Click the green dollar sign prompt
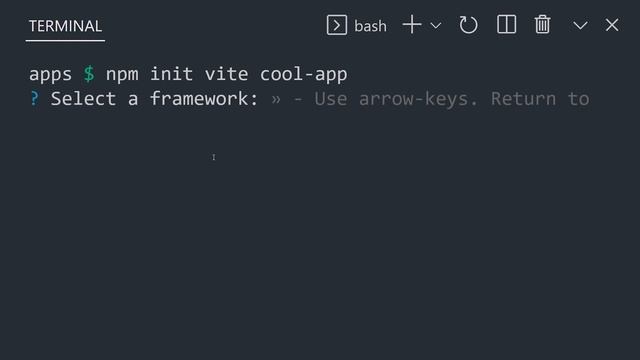This screenshot has height=360, width=640. pos(89,74)
